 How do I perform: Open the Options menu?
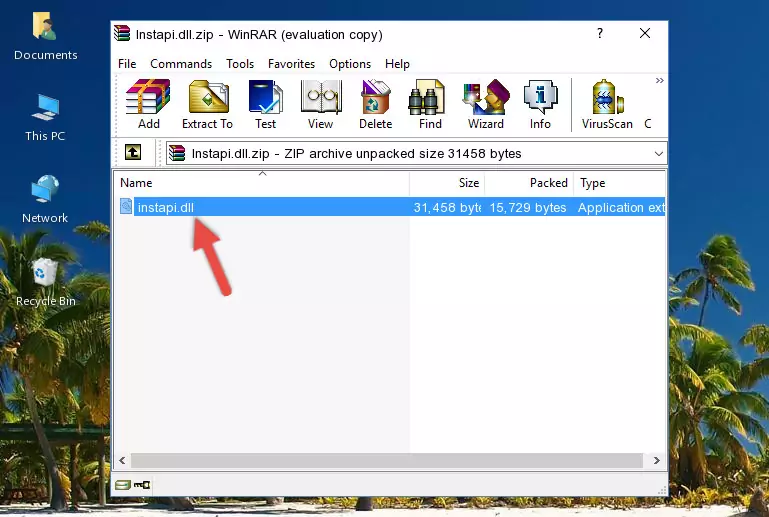350,64
